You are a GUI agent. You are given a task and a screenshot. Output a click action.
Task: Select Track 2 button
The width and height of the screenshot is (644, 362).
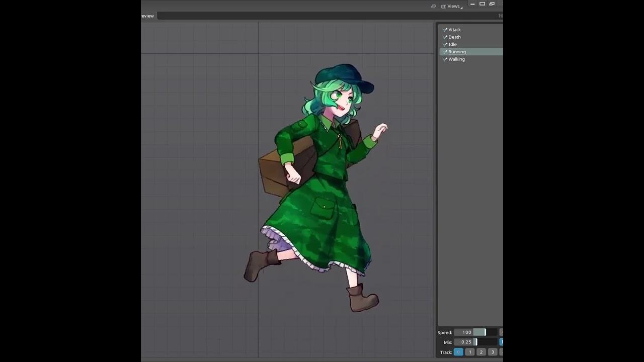[x=481, y=352]
